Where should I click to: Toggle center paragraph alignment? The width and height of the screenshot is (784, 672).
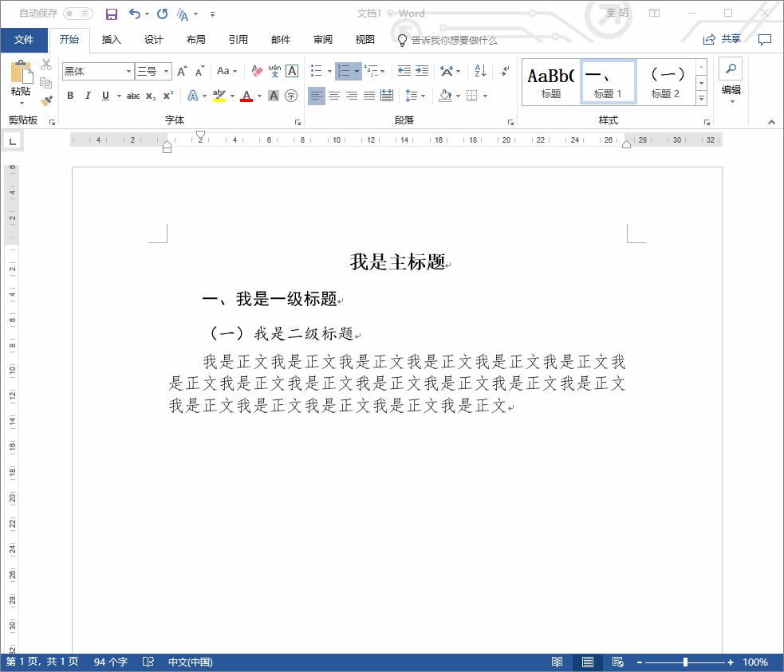333,96
